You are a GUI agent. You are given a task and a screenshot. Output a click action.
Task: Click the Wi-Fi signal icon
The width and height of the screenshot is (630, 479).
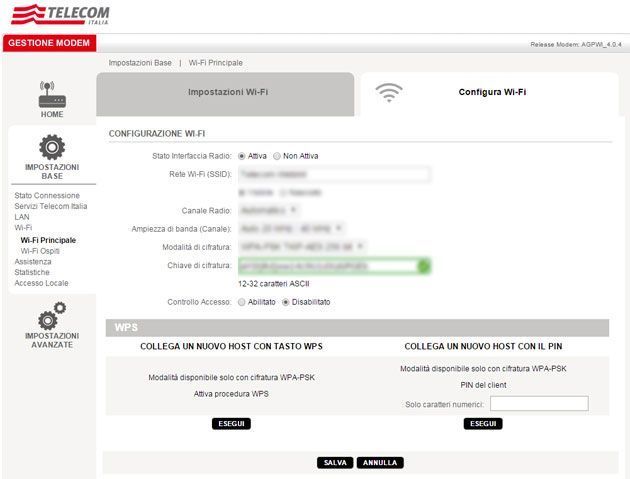(x=388, y=92)
